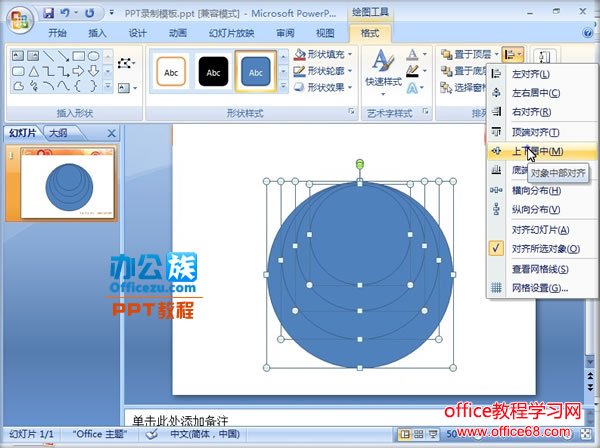Click the Office Button orb

coord(20,20)
